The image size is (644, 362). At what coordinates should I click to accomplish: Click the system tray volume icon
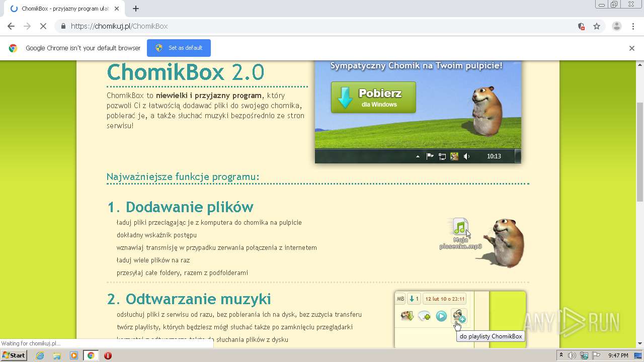click(x=572, y=355)
